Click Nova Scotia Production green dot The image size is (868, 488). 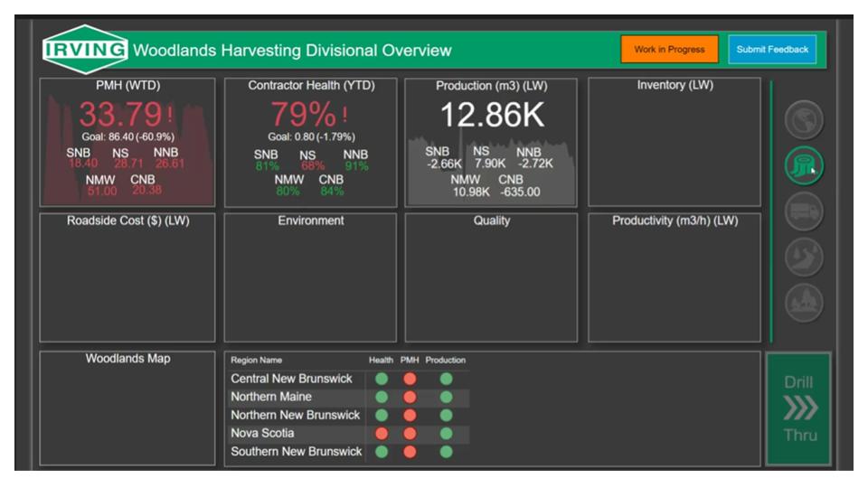click(x=446, y=434)
